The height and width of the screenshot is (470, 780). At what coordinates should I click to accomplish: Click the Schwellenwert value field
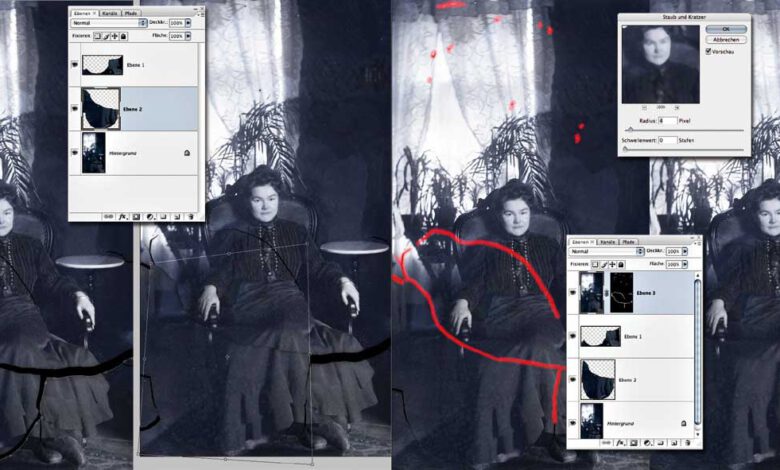[668, 140]
